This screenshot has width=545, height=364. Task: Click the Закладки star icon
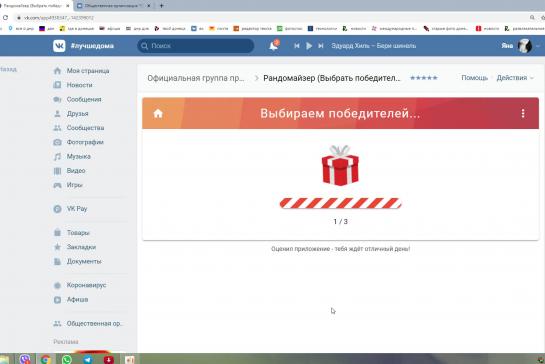click(x=57, y=247)
